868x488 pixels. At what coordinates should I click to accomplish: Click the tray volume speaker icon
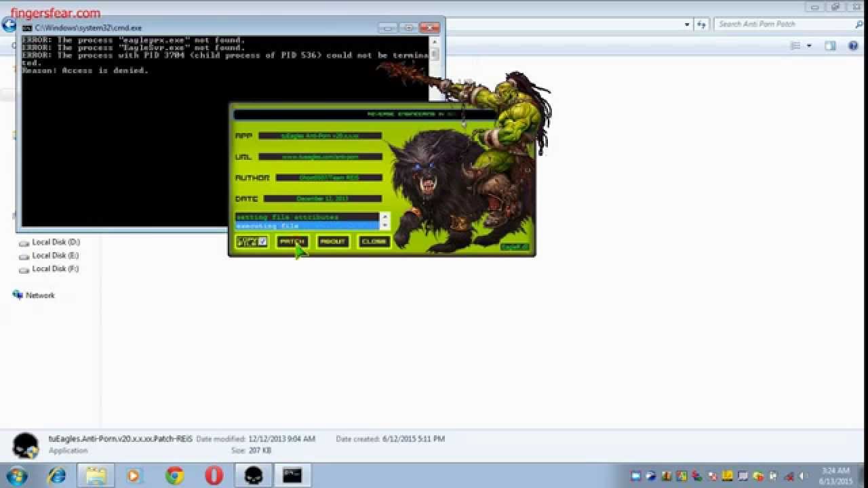[804, 476]
